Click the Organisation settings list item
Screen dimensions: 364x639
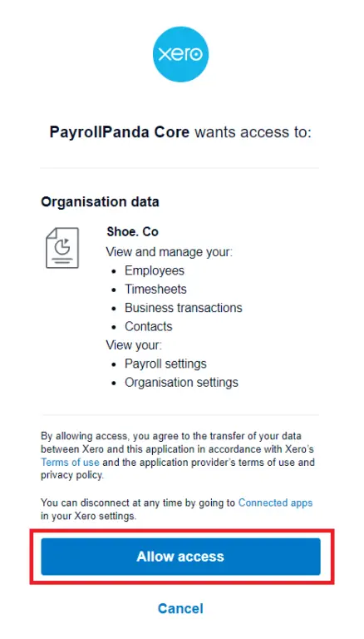click(181, 382)
